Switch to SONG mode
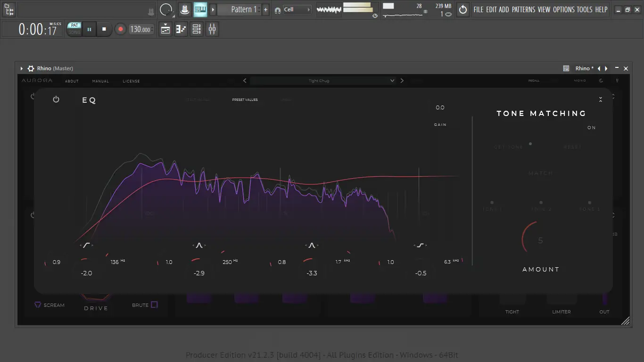644x362 pixels. [74, 33]
